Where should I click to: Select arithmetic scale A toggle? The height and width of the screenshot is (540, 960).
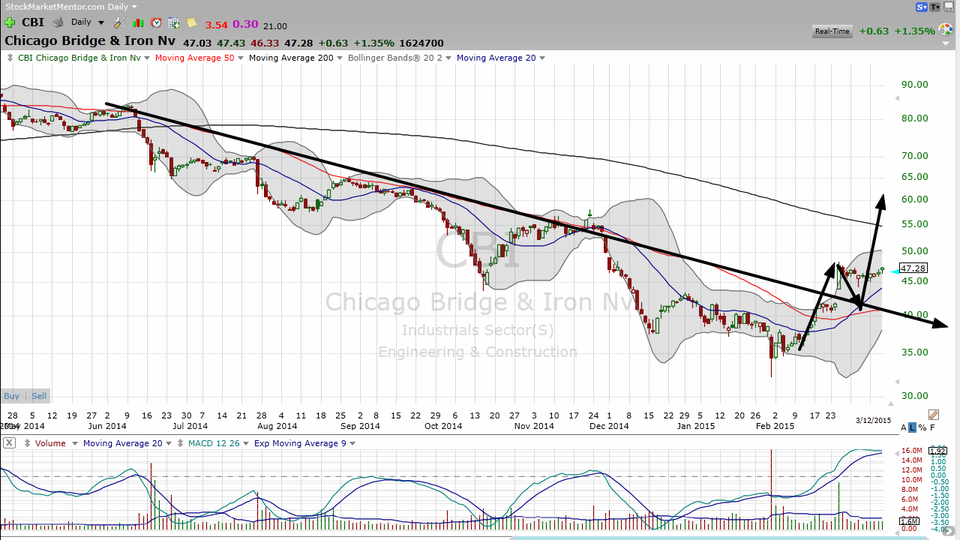(x=904, y=427)
